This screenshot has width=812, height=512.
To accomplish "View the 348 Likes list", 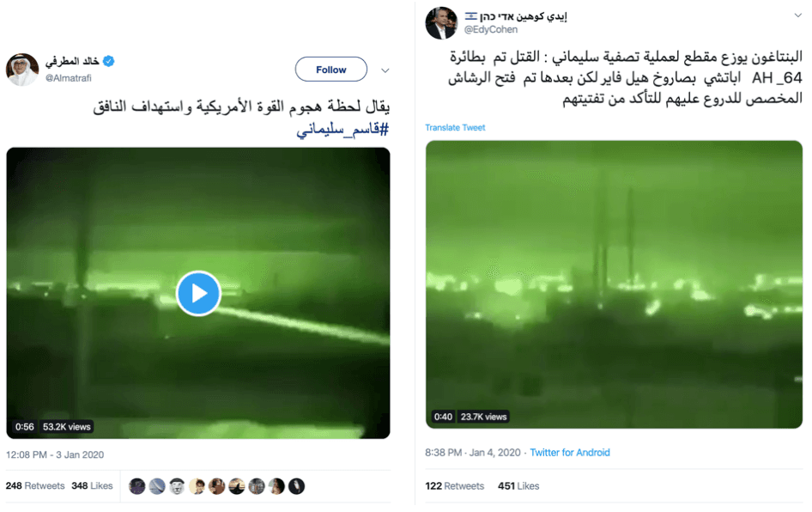I will tap(92, 485).
